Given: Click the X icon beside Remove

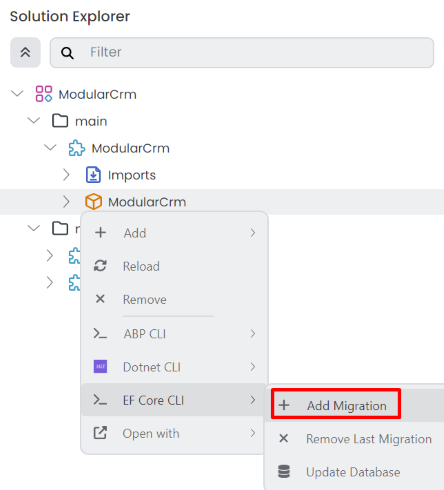Looking at the screenshot, I should 100,299.
